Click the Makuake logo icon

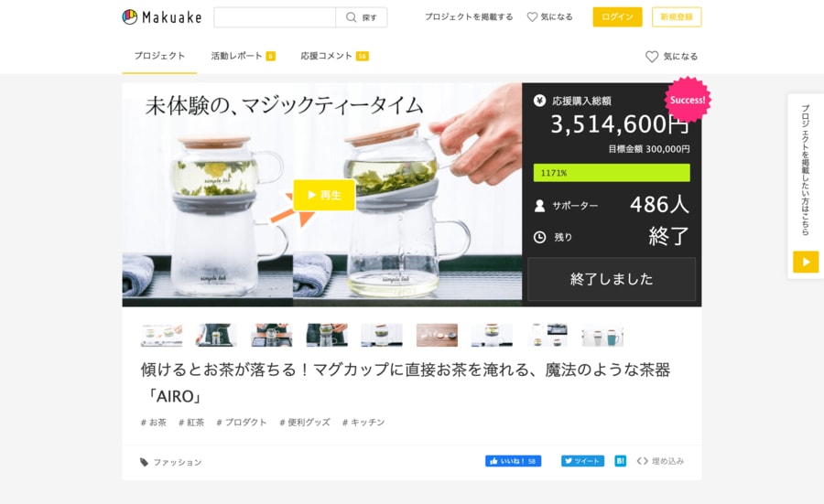pyautogui.click(x=129, y=17)
